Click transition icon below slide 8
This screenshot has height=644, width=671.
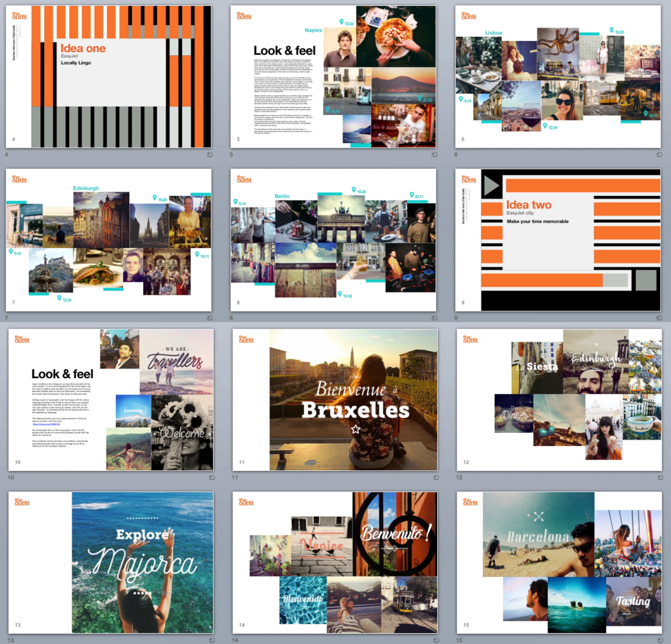[434, 318]
